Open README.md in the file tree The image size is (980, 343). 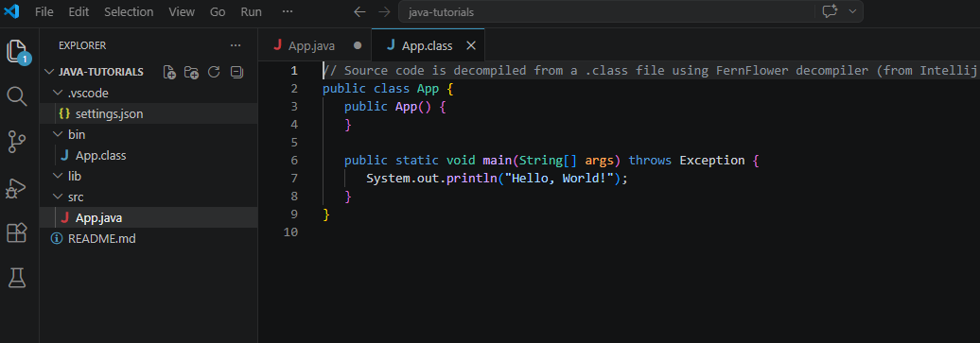click(x=149, y=239)
